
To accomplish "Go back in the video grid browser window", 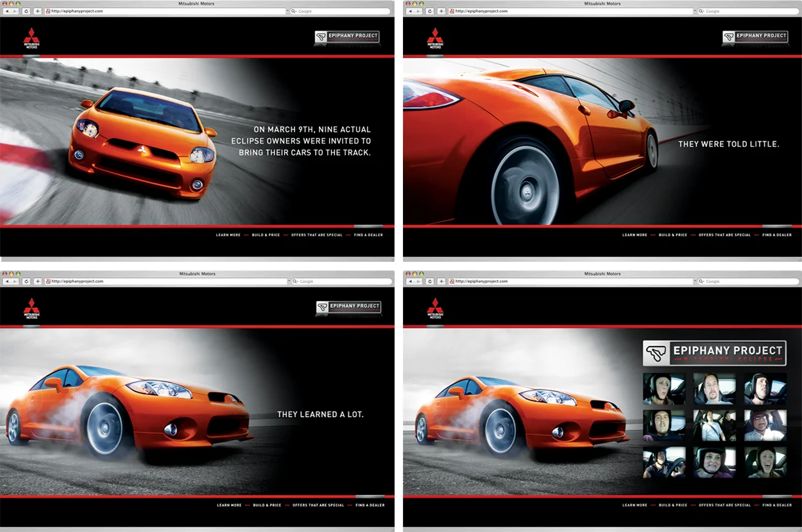I will pos(411,282).
